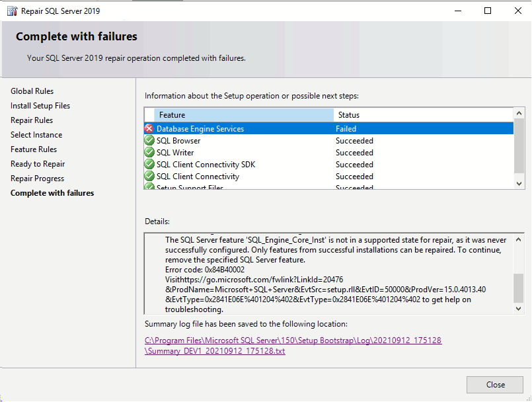Screen dimensions: 532x402
Task: Open the Select Instance step
Action: [x=36, y=134]
